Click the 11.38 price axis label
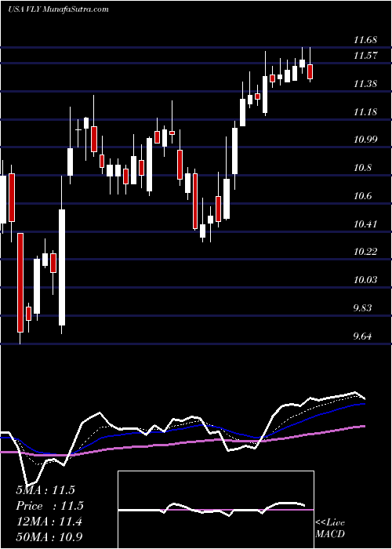 [x=365, y=84]
